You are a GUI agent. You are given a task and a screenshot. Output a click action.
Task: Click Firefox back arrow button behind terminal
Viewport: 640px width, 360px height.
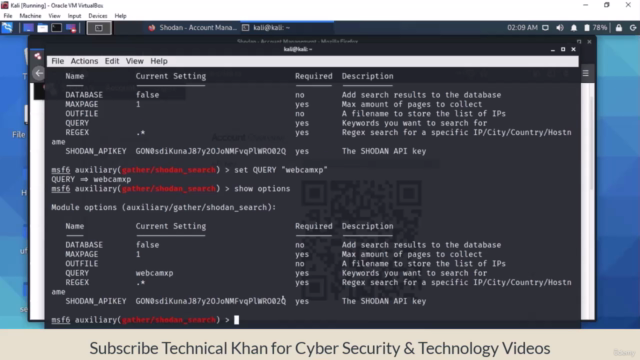(x=39, y=73)
